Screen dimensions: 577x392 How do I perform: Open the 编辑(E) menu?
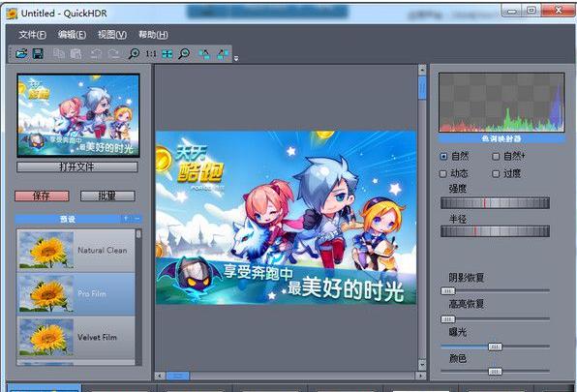pyautogui.click(x=72, y=35)
